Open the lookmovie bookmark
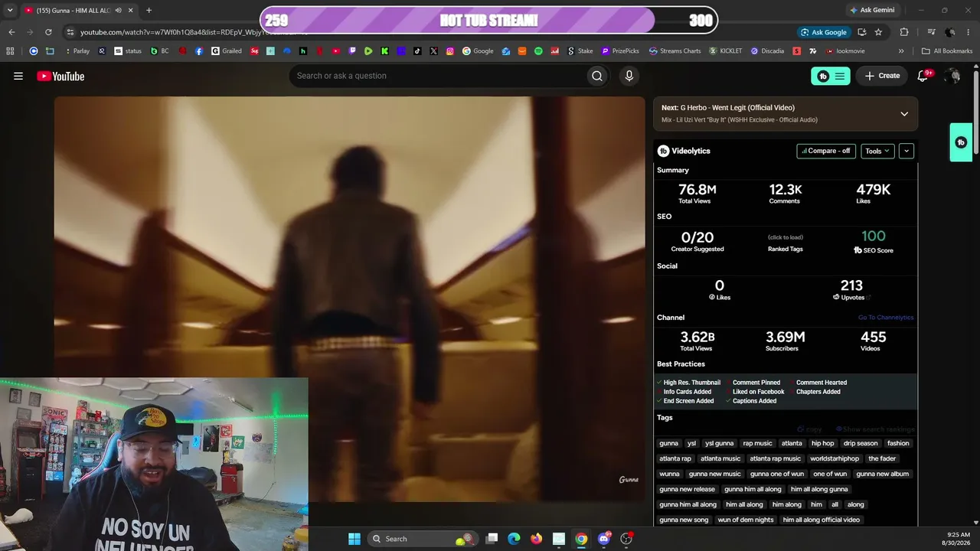This screenshot has height=551, width=980. click(844, 51)
